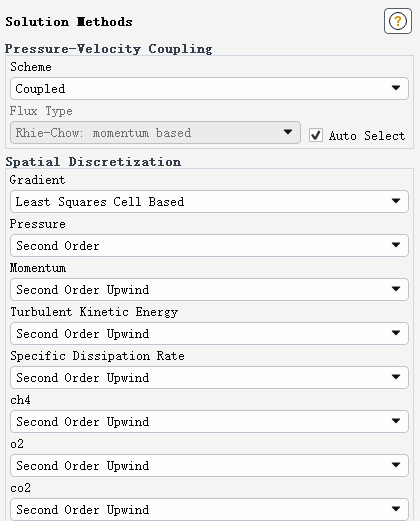Click the arrow on the Pressure combo box

click(396, 245)
